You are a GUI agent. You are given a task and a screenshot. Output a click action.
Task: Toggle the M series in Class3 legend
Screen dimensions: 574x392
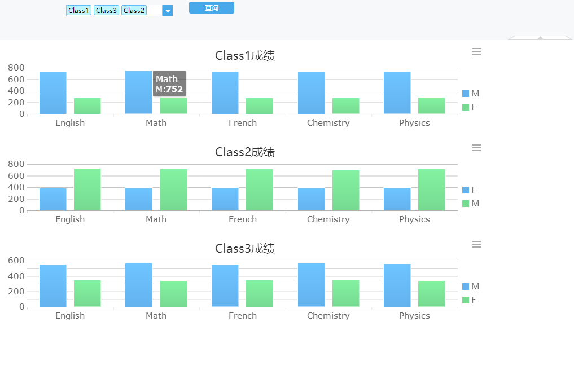point(471,287)
